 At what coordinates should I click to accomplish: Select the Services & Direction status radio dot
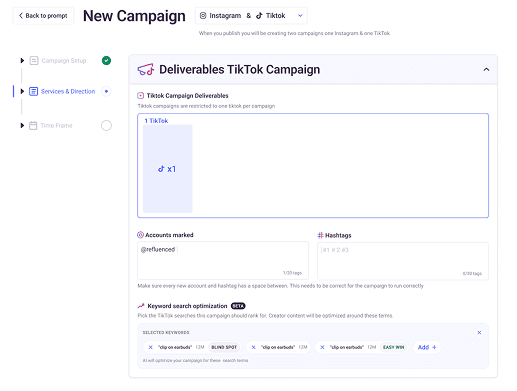pos(106,91)
